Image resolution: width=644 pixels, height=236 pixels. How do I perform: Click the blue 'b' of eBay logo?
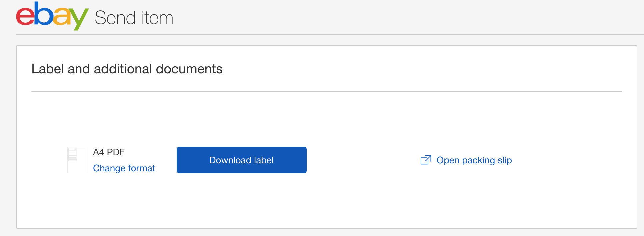coord(44,13)
